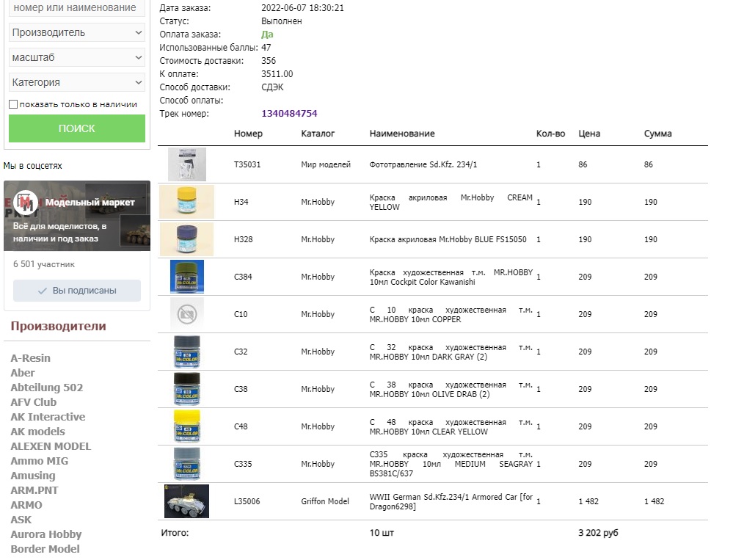733x560 pixels.
Task: Select AK Interactive manufacturer
Action: (x=48, y=417)
